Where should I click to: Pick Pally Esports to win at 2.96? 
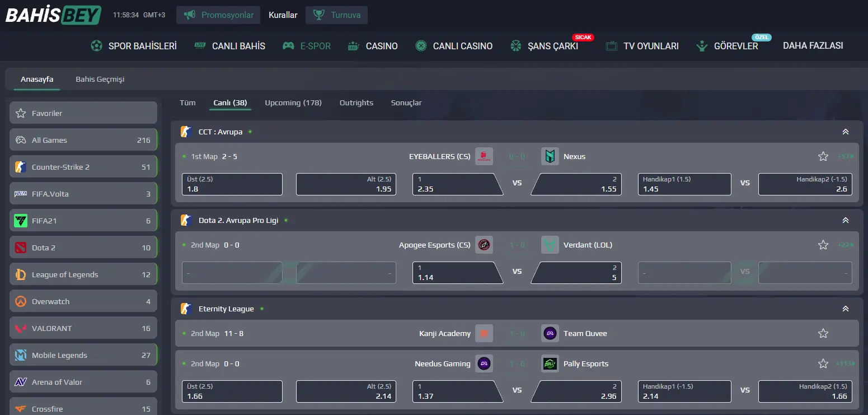pos(576,391)
